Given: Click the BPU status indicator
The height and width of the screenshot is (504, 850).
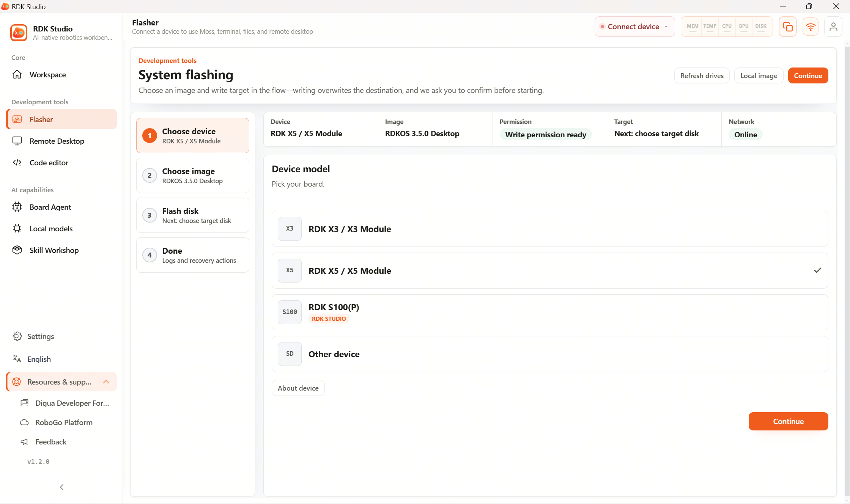Looking at the screenshot, I should click(744, 27).
